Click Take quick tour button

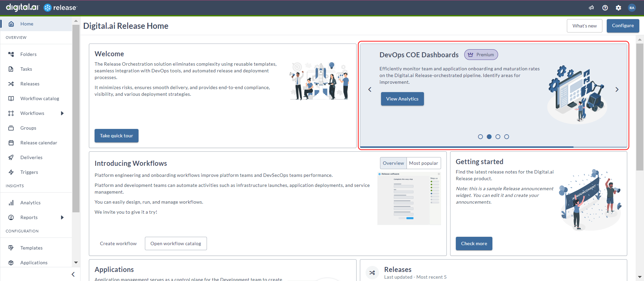click(x=116, y=136)
